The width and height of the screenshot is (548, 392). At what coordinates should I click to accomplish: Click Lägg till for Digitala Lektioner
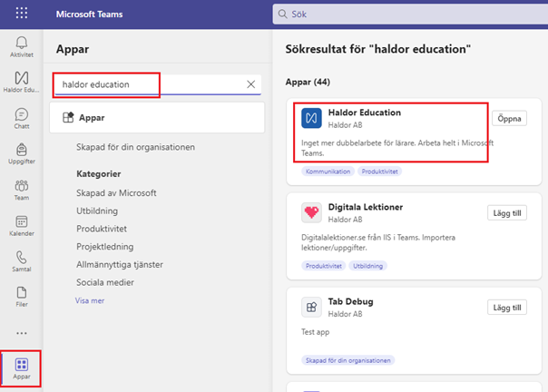[x=507, y=213]
